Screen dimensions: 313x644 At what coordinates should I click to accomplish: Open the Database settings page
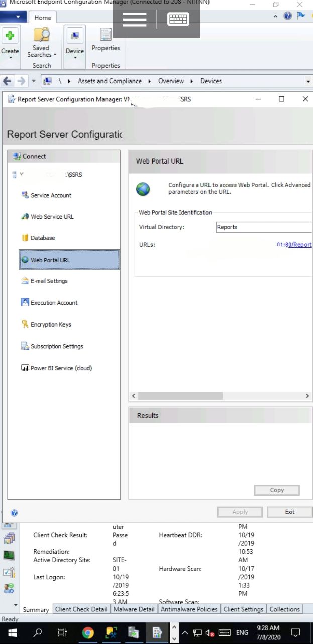point(38,238)
